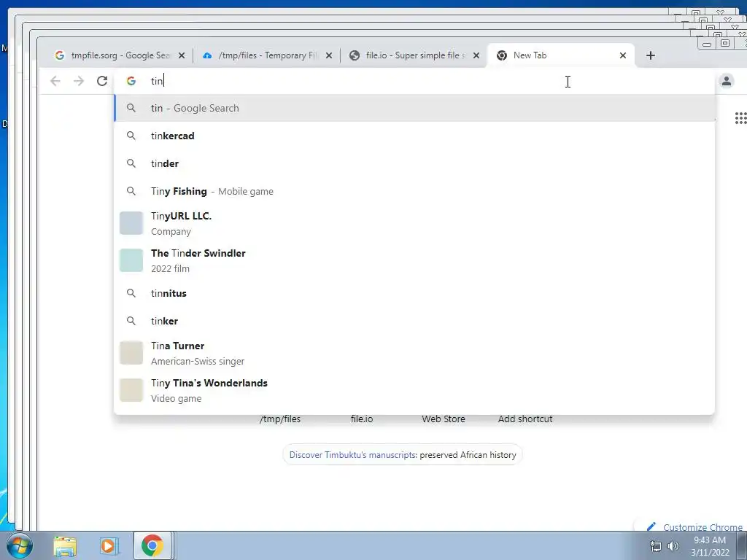This screenshot has width=747, height=560.
Task: Select Tina Turner singer suggestion
Action: point(414,354)
